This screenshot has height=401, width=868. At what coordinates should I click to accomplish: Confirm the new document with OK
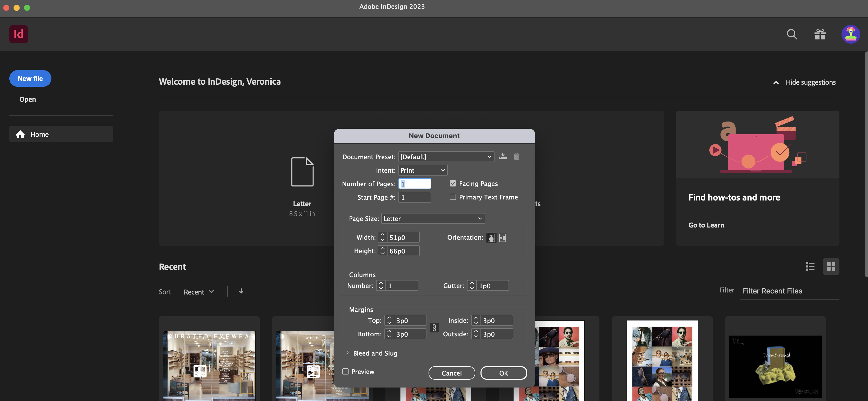(x=503, y=373)
